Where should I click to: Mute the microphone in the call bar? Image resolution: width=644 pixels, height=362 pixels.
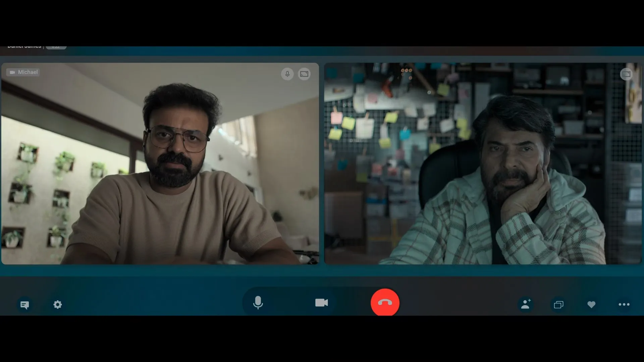[x=258, y=303]
